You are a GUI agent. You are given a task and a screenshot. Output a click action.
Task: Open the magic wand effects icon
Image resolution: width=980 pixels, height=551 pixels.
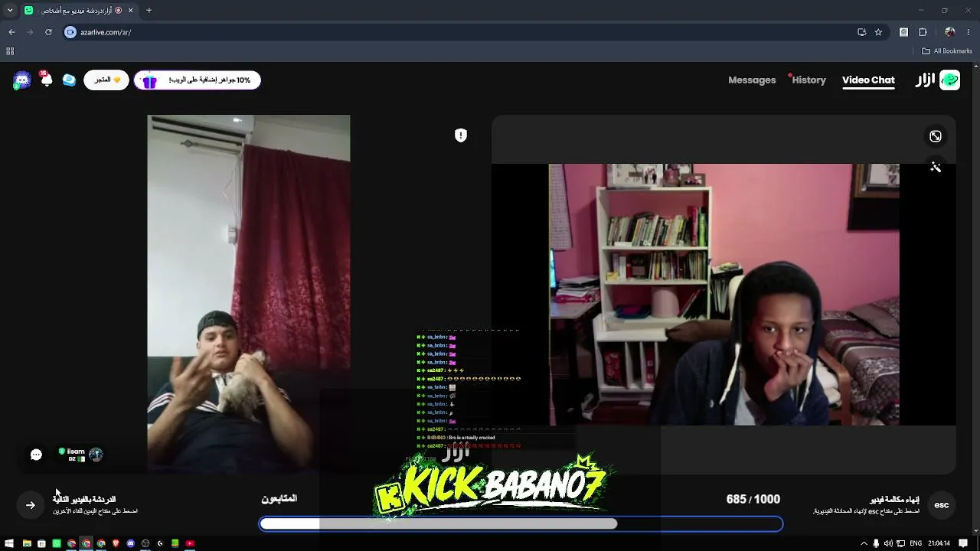click(936, 167)
